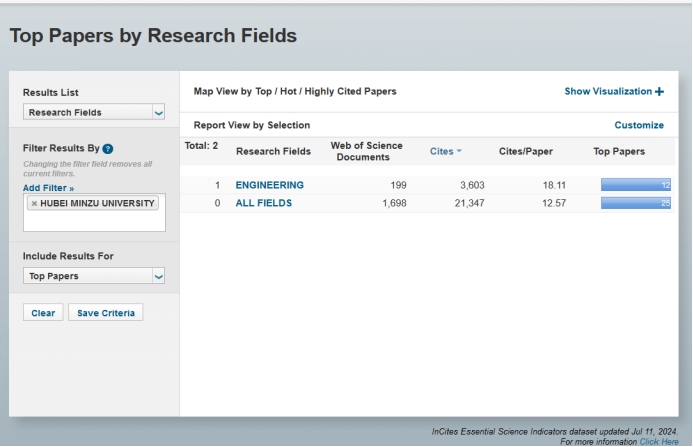The image size is (693, 447).
Task: Sort by the Cites/Paper column header
Action: (525, 151)
